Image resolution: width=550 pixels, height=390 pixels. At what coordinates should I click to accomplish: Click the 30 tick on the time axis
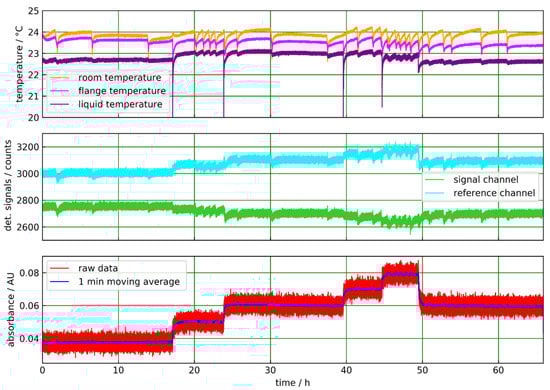(270, 370)
